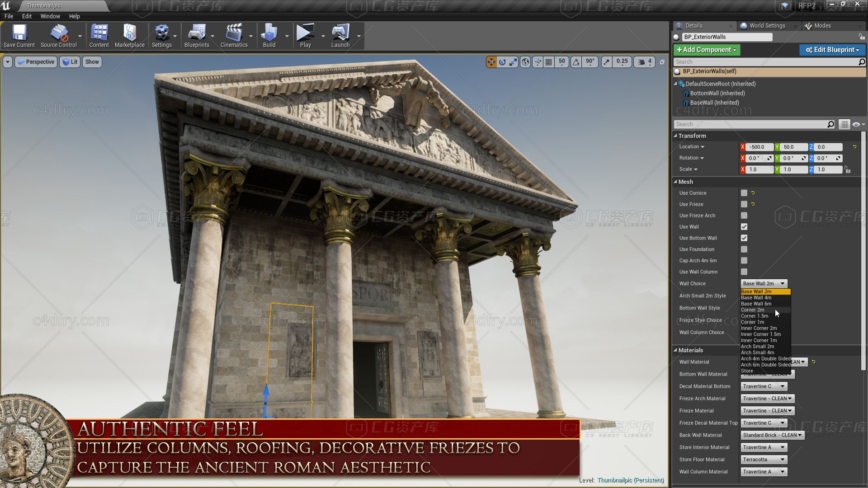Open the Window menu

(50, 16)
